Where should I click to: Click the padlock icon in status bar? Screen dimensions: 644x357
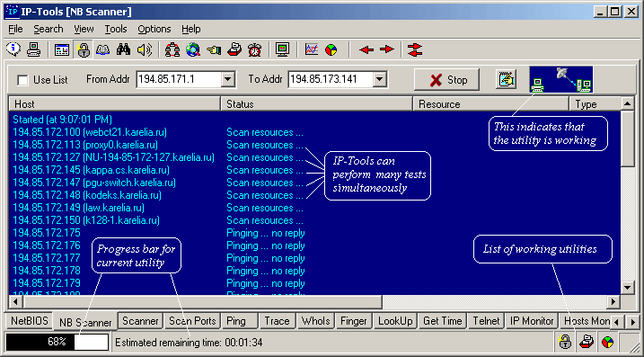pyautogui.click(x=565, y=342)
